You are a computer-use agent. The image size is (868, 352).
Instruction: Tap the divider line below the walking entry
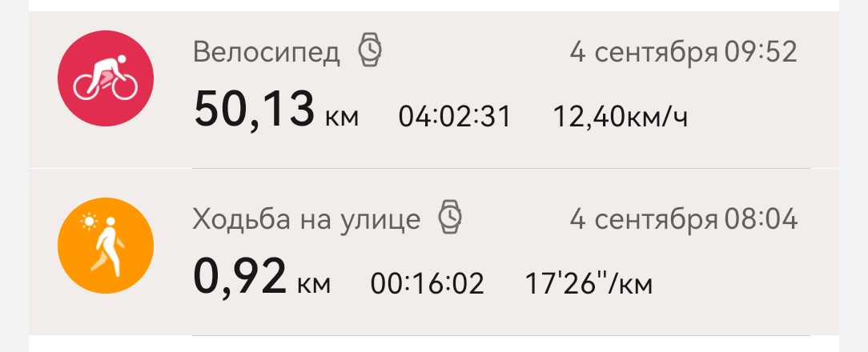(x=500, y=335)
